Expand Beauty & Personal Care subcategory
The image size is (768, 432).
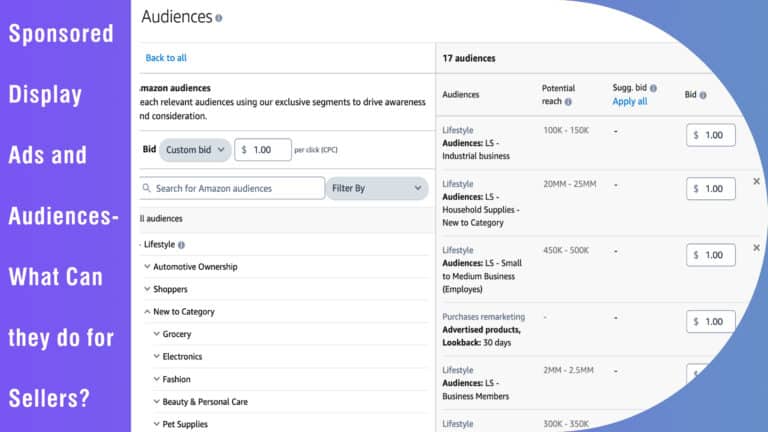(x=156, y=402)
